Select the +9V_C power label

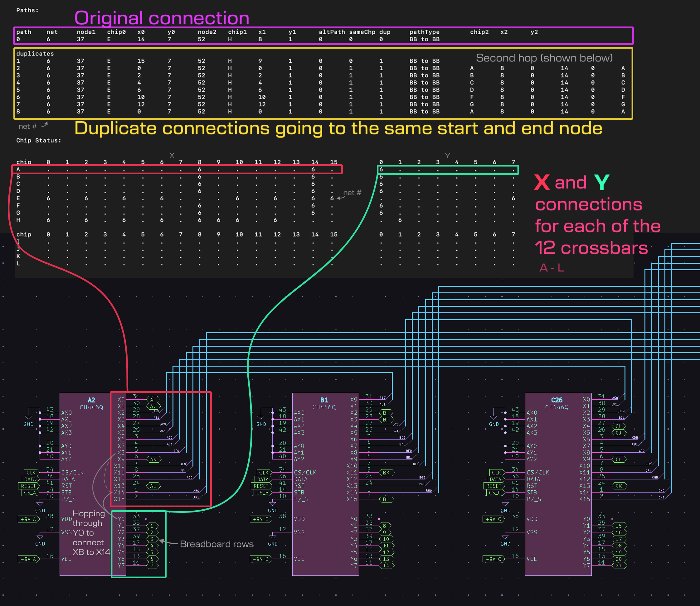click(493, 519)
